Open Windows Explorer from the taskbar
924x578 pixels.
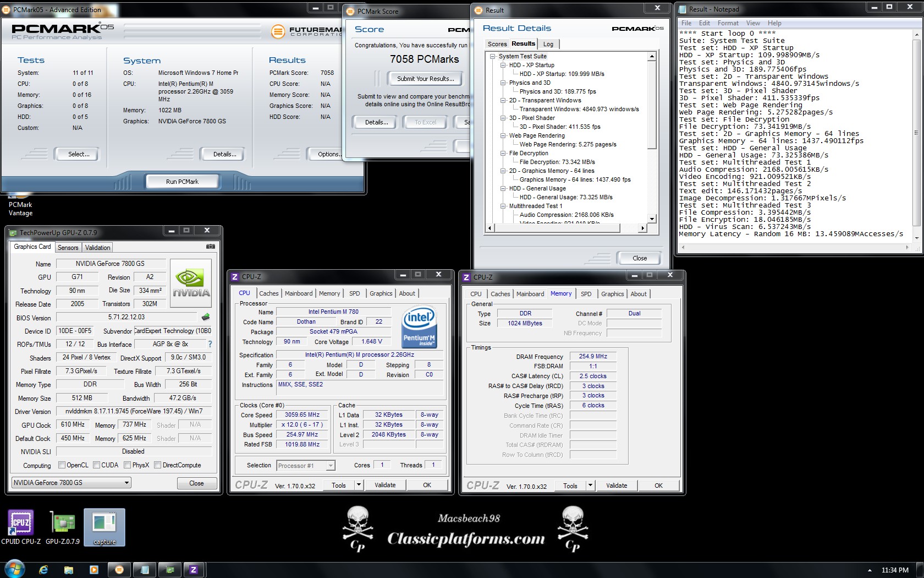pyautogui.click(x=69, y=570)
